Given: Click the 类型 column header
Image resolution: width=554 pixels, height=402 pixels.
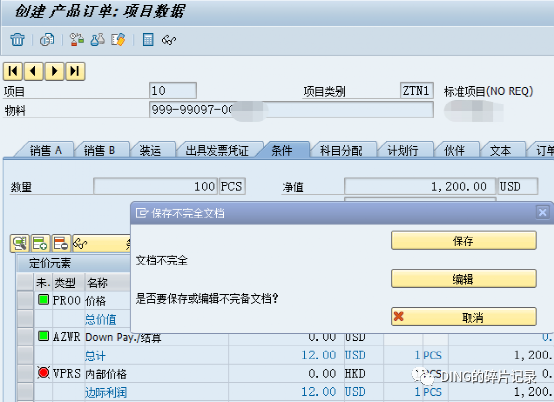Looking at the screenshot, I should [x=65, y=283].
